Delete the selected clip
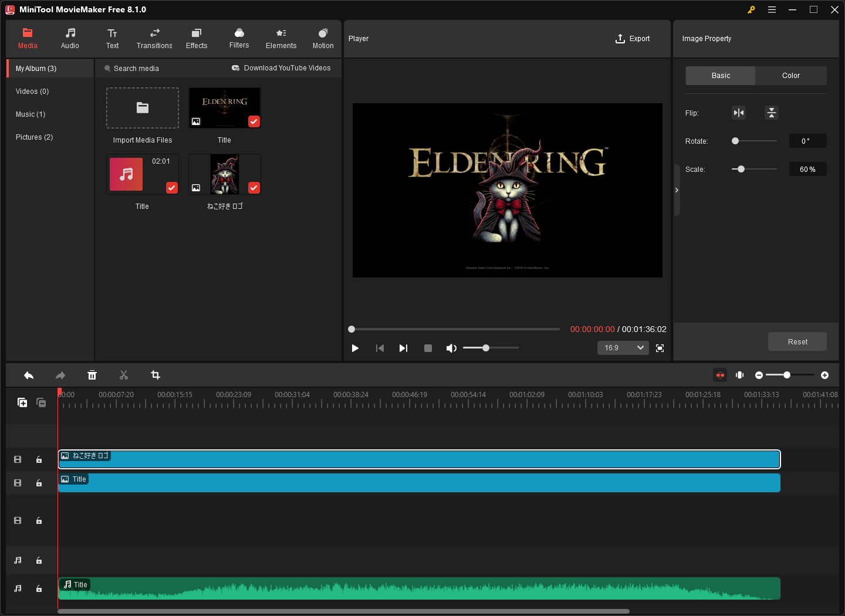 [92, 375]
